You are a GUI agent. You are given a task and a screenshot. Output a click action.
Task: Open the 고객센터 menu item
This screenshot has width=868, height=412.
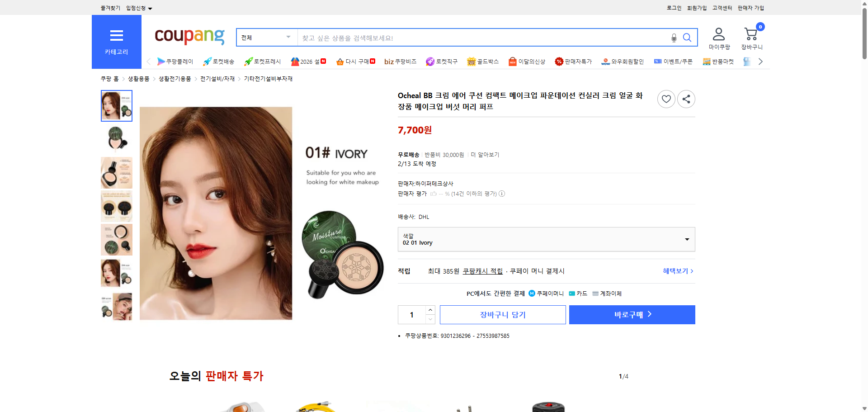click(x=722, y=8)
